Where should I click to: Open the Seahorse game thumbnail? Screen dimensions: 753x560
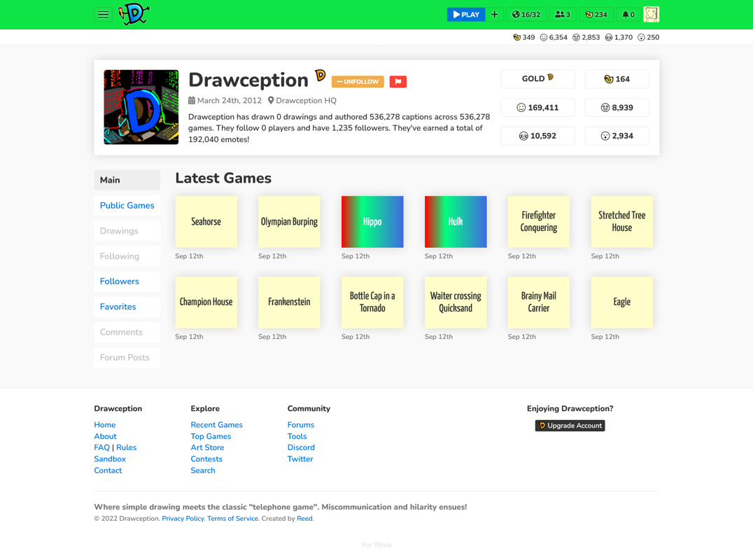(206, 221)
